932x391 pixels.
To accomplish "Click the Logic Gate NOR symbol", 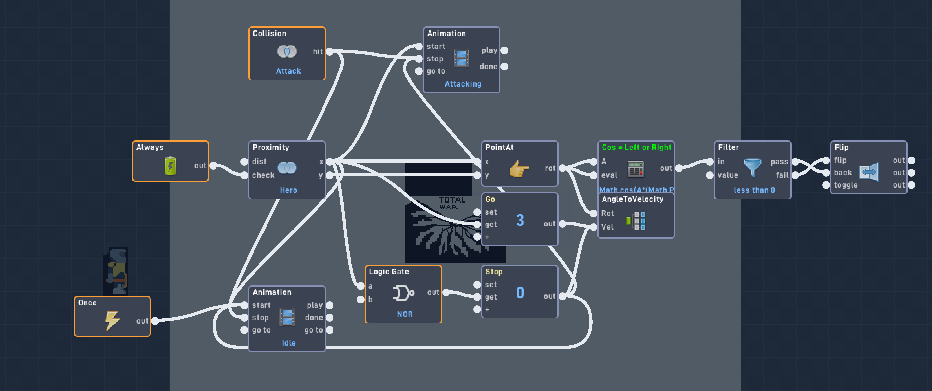I will 404,293.
